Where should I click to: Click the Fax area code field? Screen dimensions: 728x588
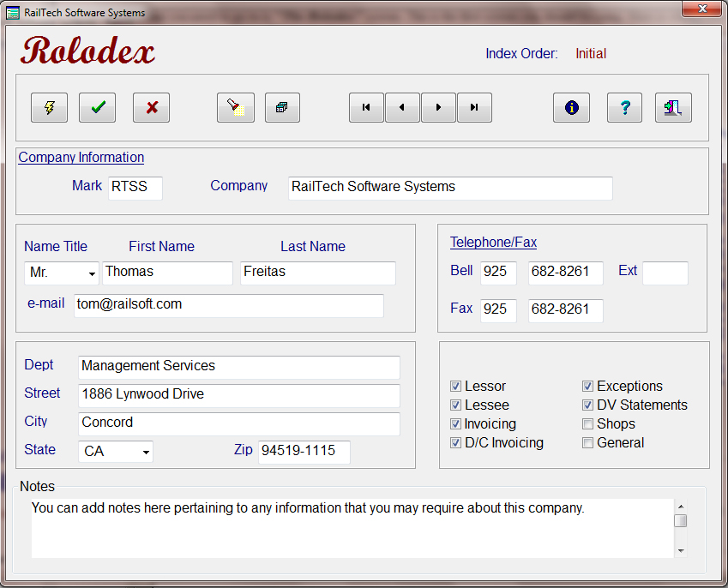pos(499,310)
